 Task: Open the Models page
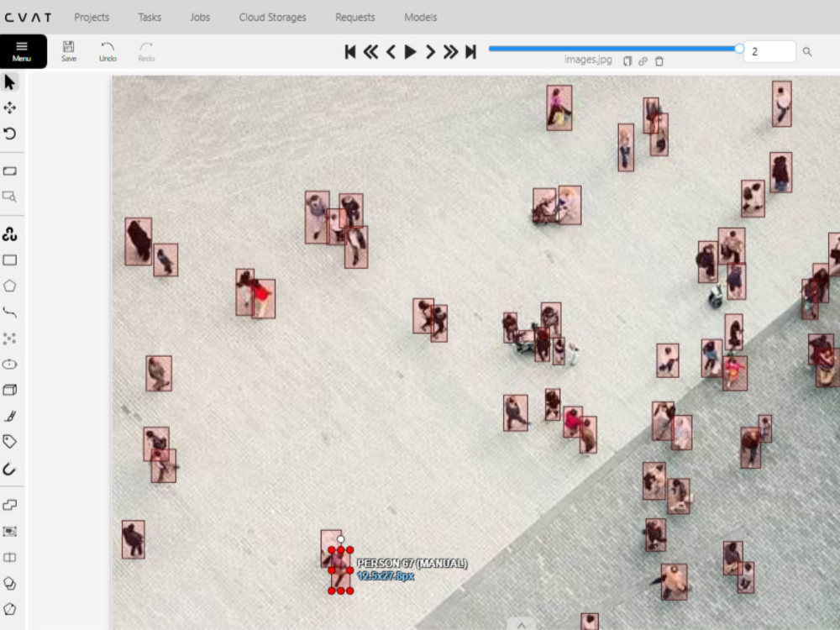(421, 17)
